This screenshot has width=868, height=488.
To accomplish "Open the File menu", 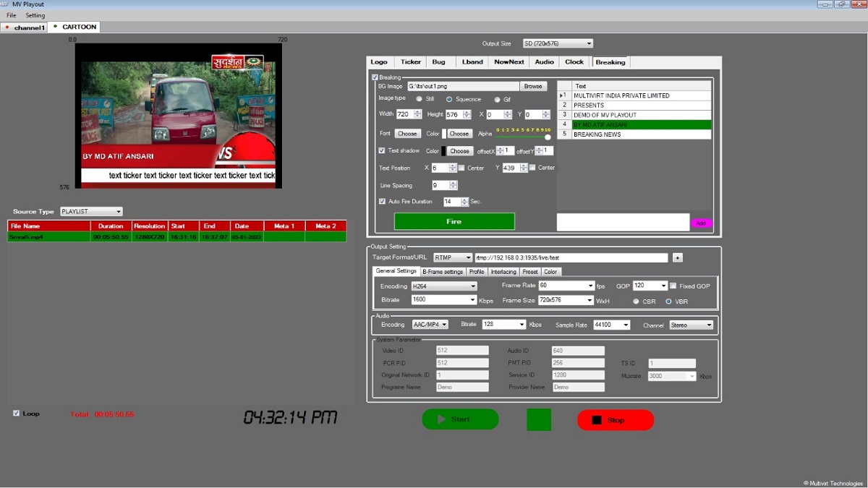I will pyautogui.click(x=12, y=15).
